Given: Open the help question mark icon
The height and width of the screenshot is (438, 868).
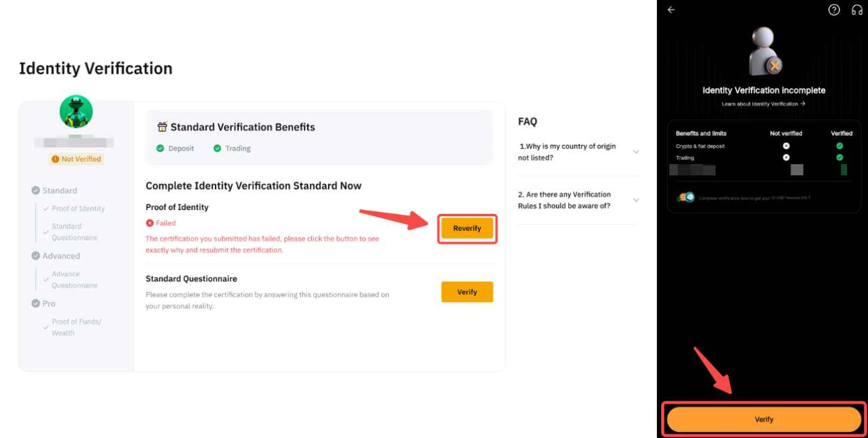Looking at the screenshot, I should tap(834, 10).
